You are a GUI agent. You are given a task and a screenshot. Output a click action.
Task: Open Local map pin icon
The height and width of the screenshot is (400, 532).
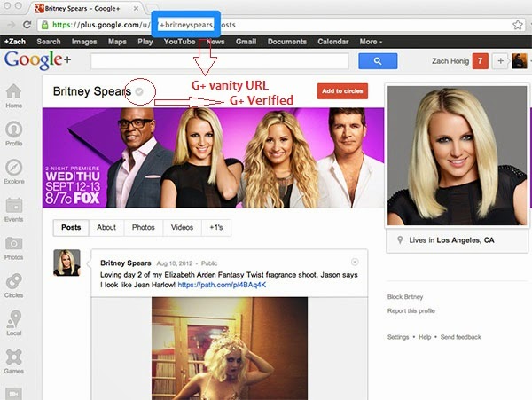(13, 323)
